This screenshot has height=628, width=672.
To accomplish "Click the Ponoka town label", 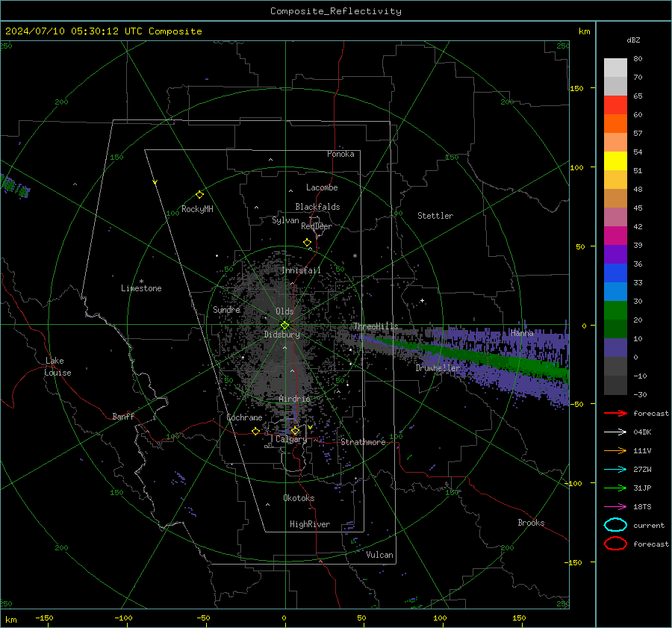I will 340,154.
